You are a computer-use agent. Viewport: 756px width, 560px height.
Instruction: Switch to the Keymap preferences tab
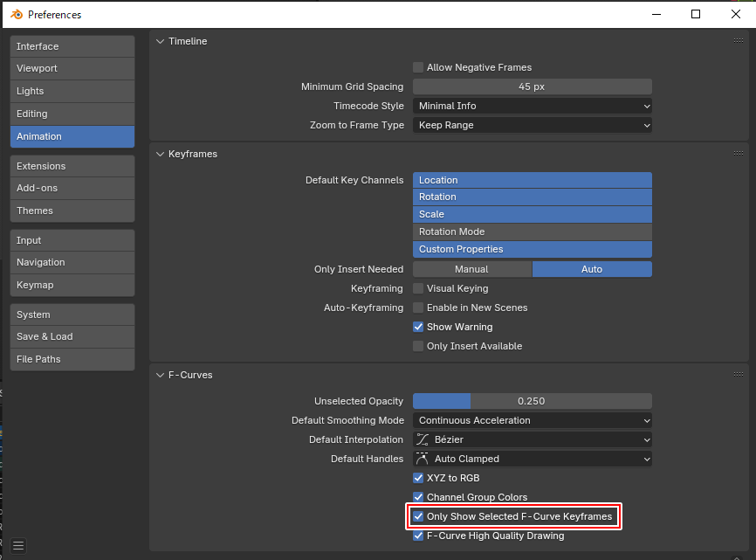click(x=72, y=285)
